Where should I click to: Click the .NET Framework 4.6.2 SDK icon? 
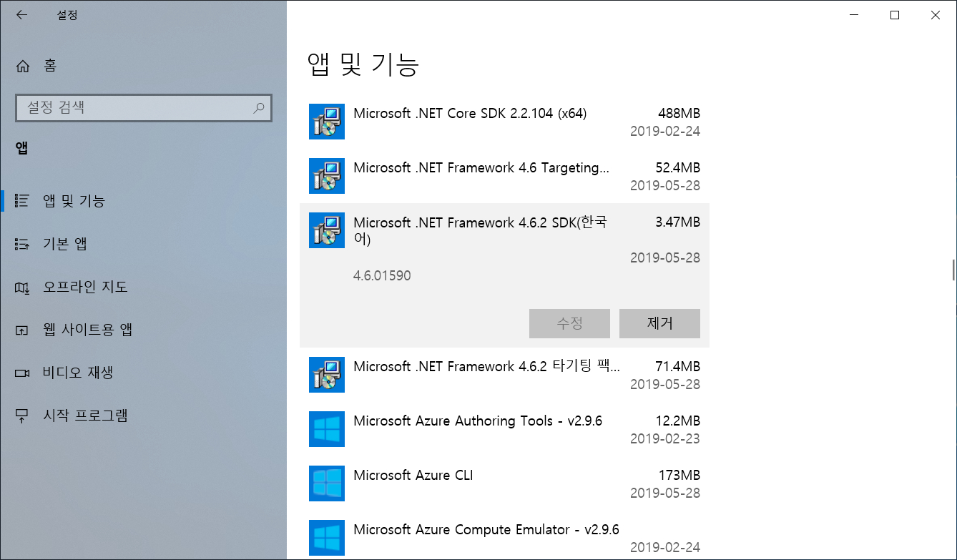point(327,230)
